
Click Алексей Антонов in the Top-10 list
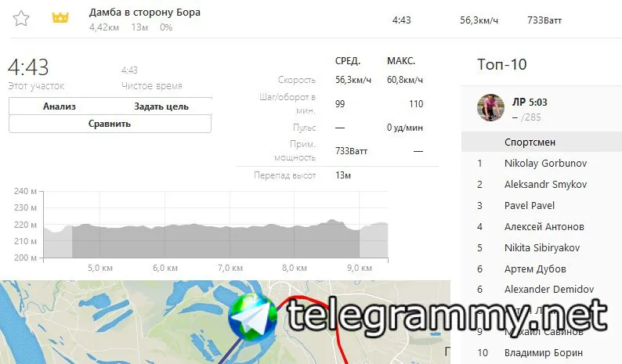[x=544, y=227]
